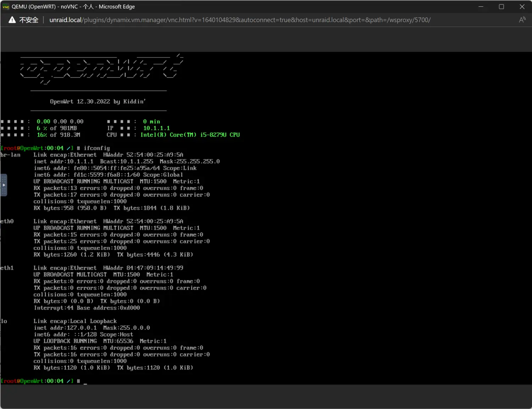Click the Read Aloud icon in the toolbar

point(522,20)
